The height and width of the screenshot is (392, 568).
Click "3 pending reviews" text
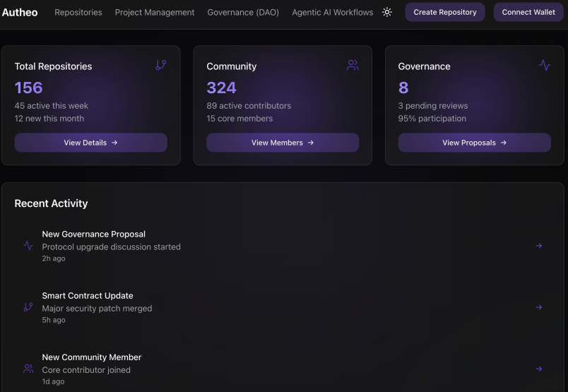click(433, 106)
